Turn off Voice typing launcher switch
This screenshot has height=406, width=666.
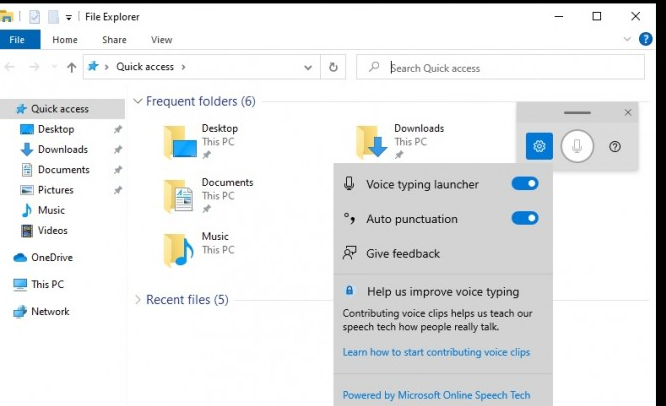[525, 183]
